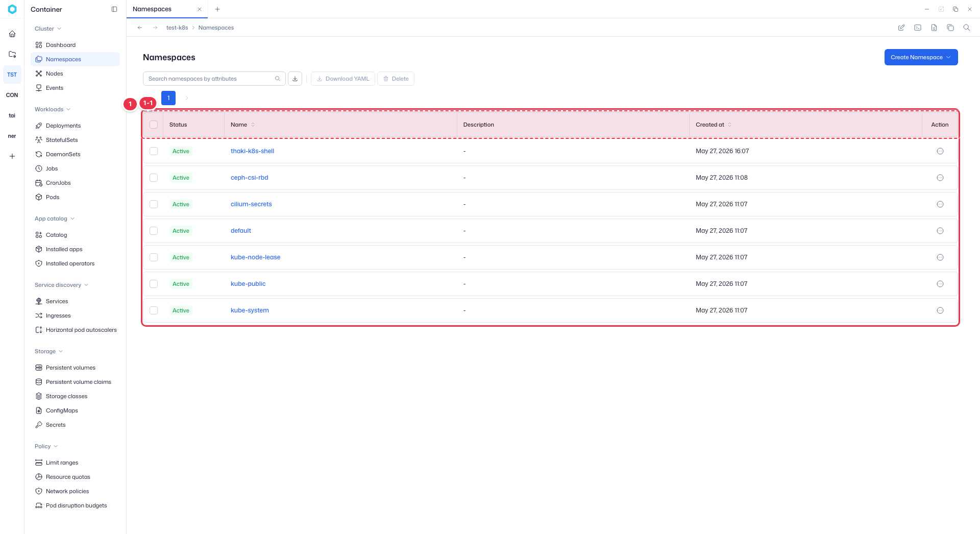Go back with the left arrow
980x534 pixels.
(140, 28)
